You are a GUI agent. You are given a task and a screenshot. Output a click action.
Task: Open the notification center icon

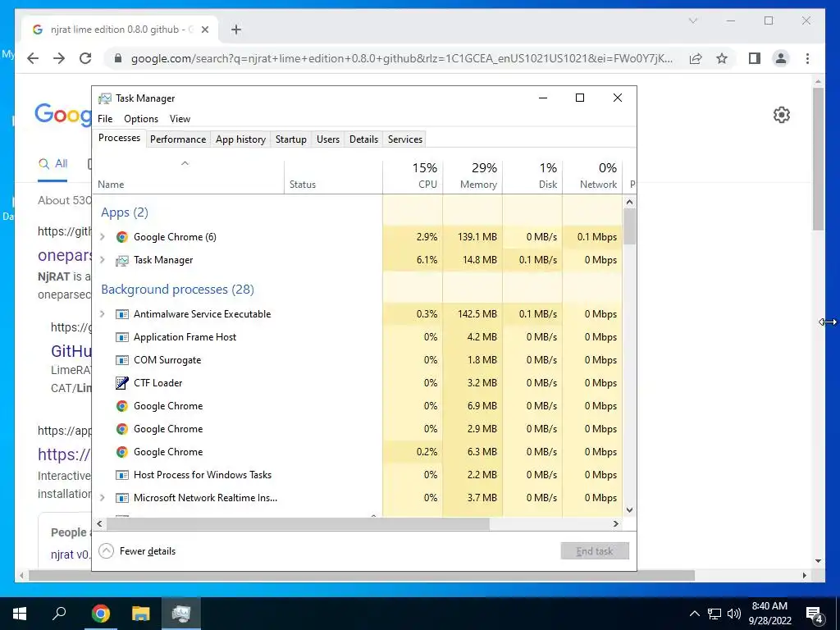pos(815,614)
